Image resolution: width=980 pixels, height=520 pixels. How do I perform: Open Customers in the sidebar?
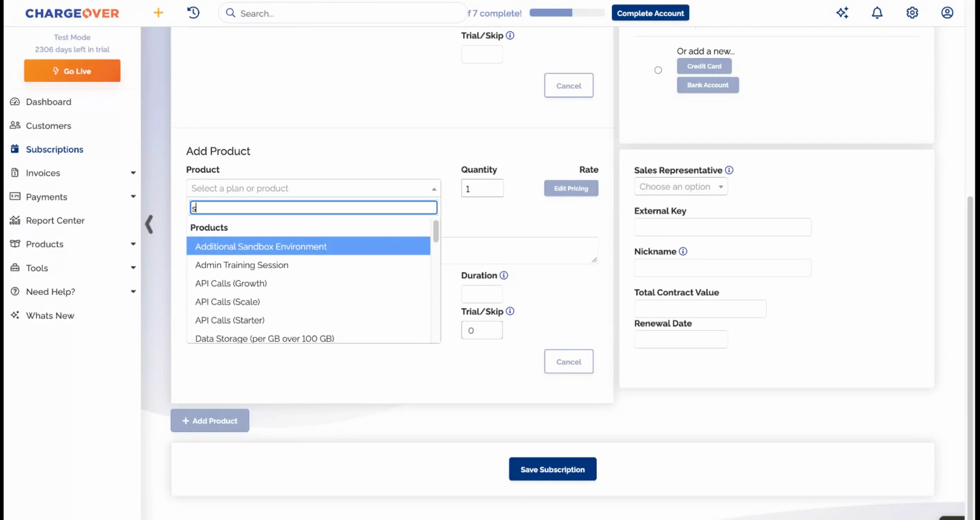48,126
